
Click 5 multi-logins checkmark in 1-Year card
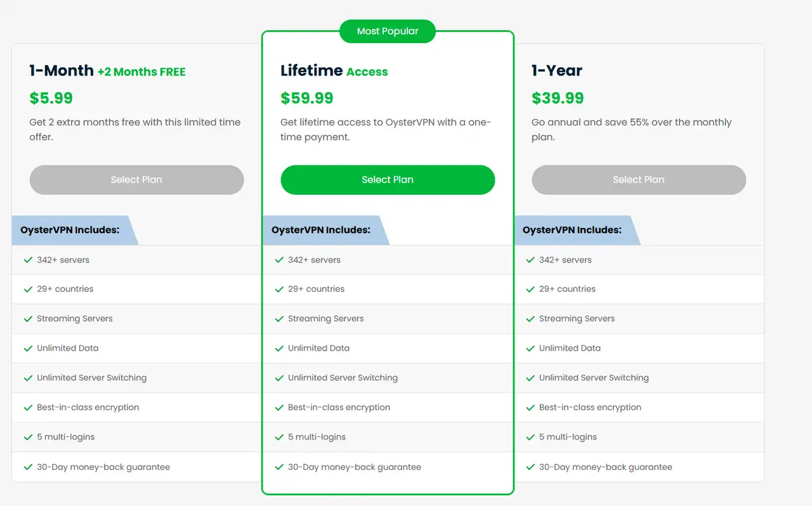coord(530,437)
